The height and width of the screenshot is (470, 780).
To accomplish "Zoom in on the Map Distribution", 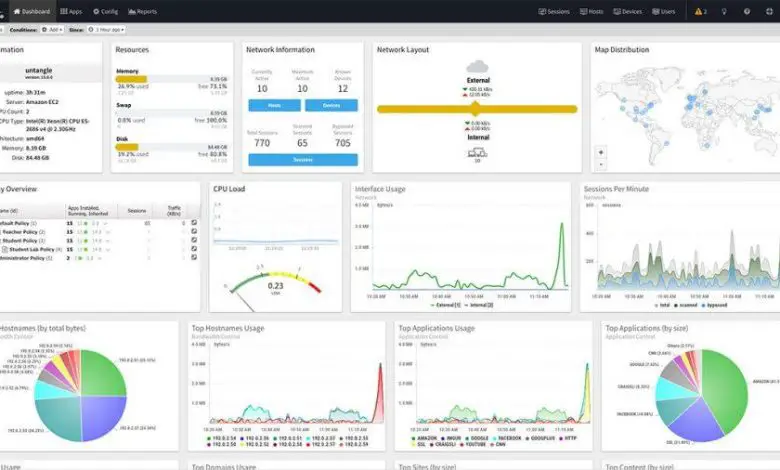I will point(601,152).
